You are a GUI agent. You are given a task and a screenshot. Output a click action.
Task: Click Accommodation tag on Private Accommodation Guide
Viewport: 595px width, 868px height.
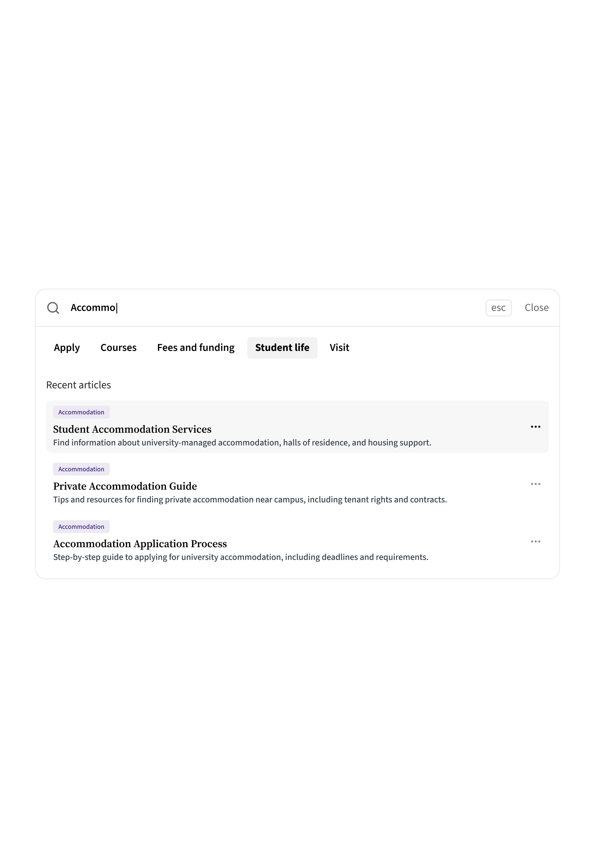81,469
